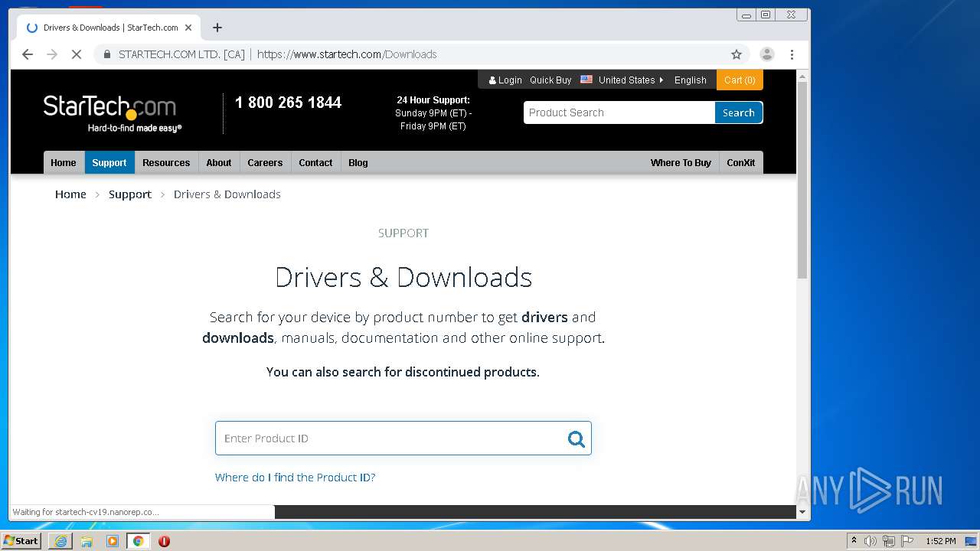
Task: Open the Blog nav tab
Action: point(358,162)
